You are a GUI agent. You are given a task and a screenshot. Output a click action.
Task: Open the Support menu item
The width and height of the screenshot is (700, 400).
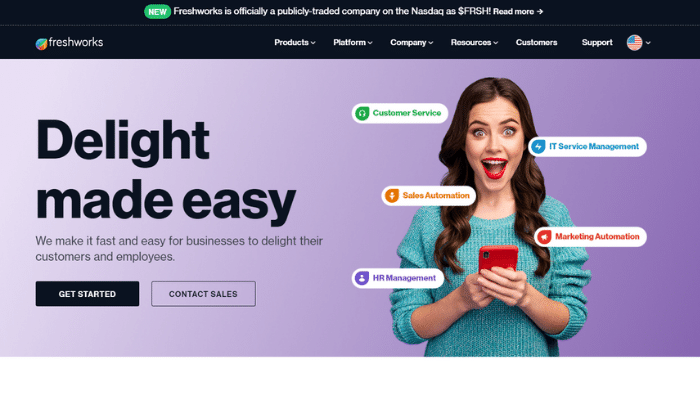click(597, 42)
